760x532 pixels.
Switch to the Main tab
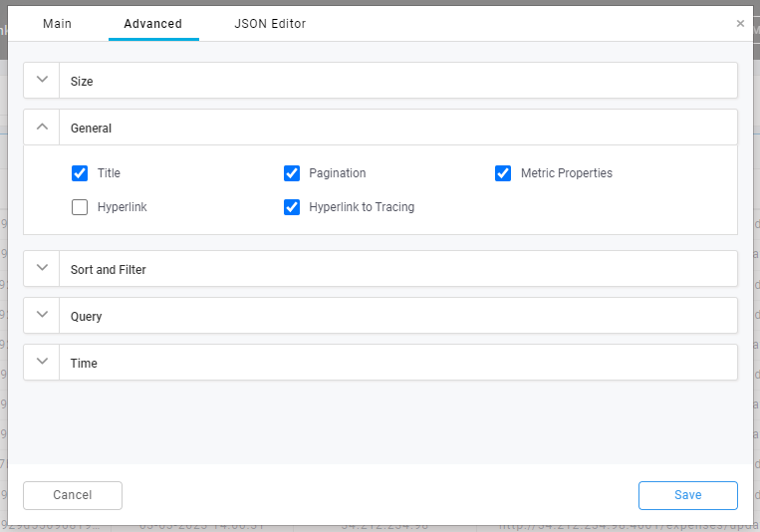pos(57,24)
